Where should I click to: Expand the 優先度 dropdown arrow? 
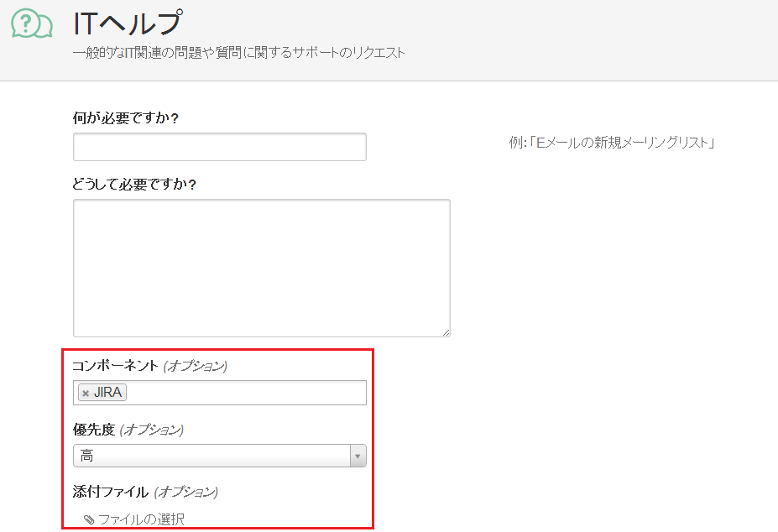(358, 456)
